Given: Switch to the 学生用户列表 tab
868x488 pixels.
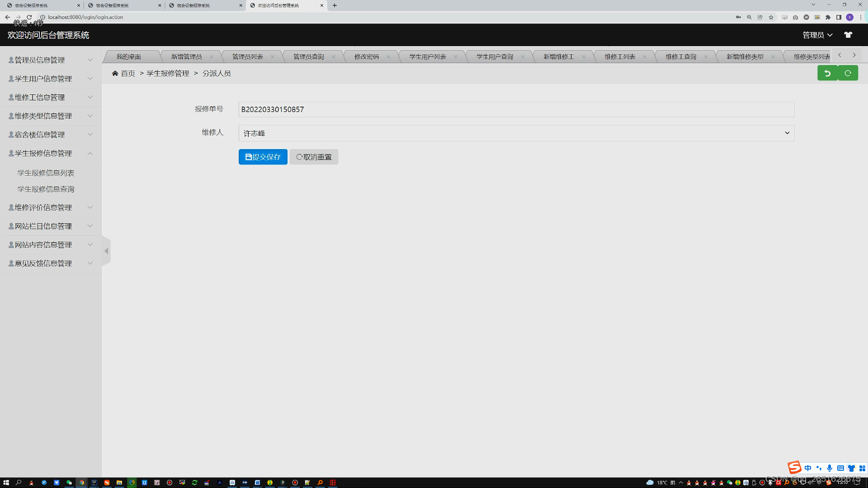Looking at the screenshot, I should pyautogui.click(x=427, y=57).
